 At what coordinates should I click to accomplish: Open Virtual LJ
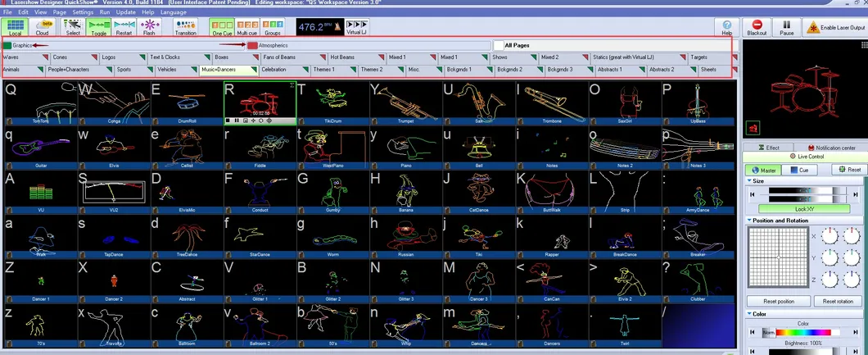[356, 28]
